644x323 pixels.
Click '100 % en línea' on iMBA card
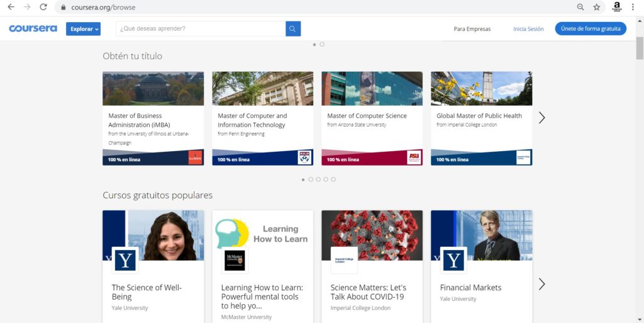(x=124, y=159)
